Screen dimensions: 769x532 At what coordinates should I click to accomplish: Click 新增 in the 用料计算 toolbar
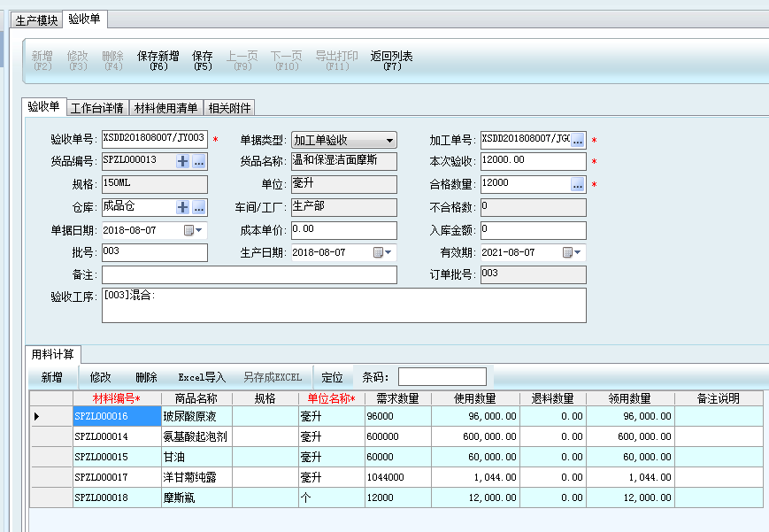tap(51, 377)
